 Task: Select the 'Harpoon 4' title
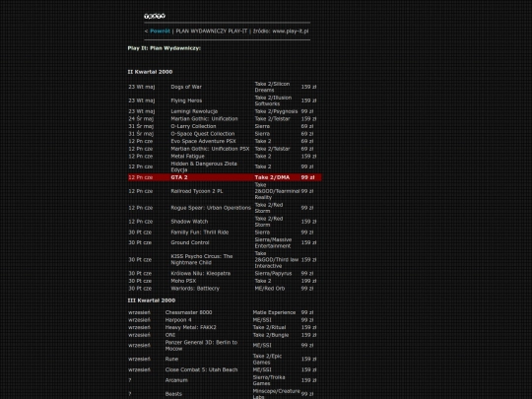click(178, 320)
